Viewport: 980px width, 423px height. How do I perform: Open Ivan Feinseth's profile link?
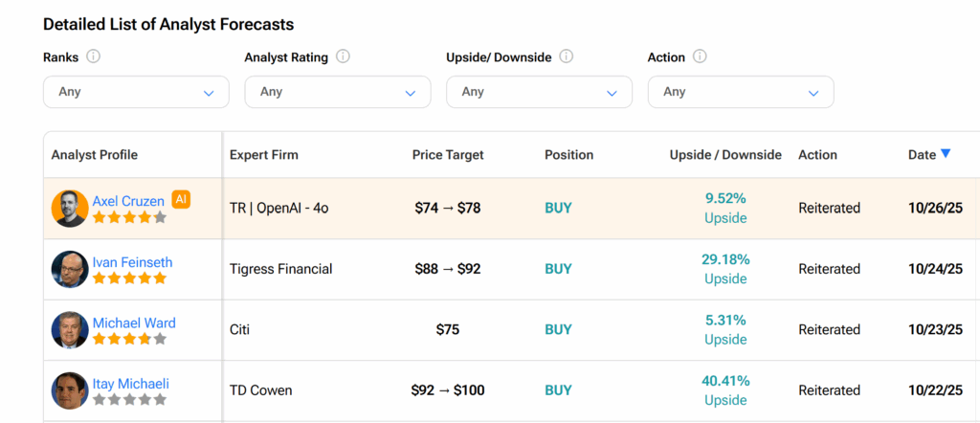(132, 262)
